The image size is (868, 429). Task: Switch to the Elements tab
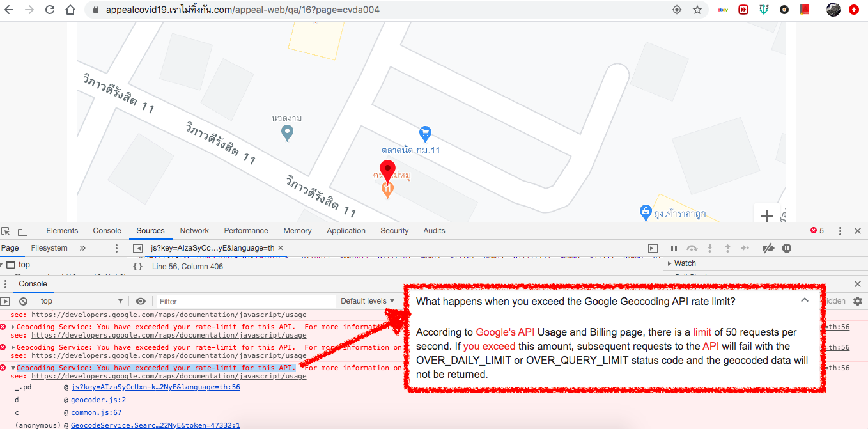pyautogui.click(x=62, y=231)
